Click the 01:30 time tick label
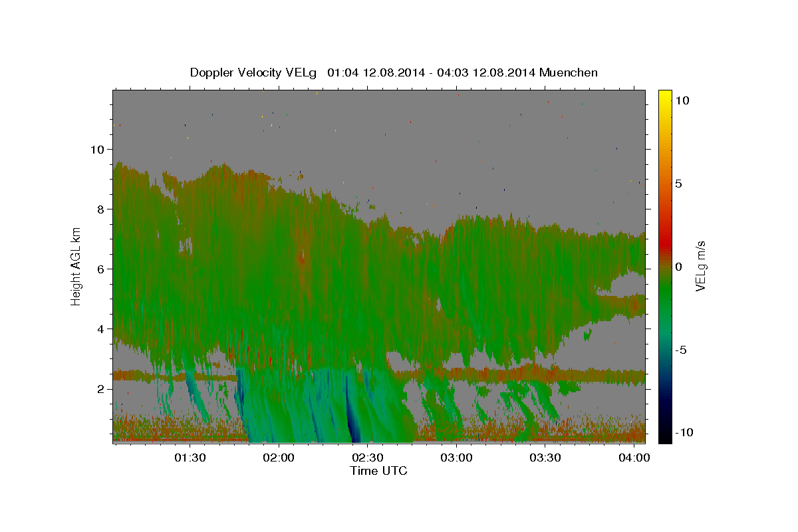798x532 pixels. click(189, 458)
